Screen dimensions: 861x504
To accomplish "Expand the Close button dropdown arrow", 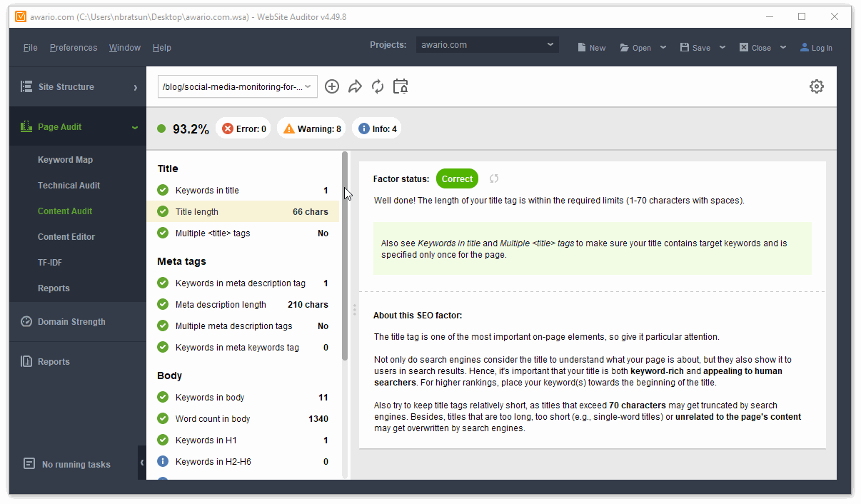I will point(783,47).
